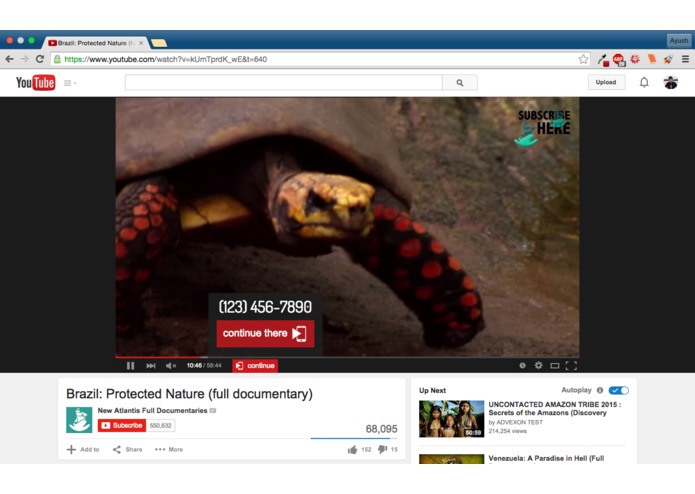The width and height of the screenshot is (695, 494).
Task: Click the browser back arrow
Action: 9,59
